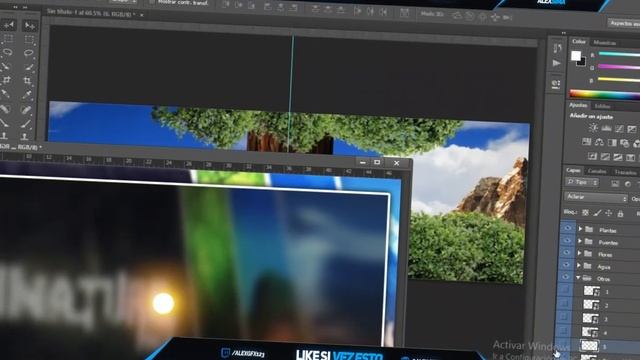Add an Exposure adjustment
This screenshot has height=360, width=640.
[x=632, y=129]
